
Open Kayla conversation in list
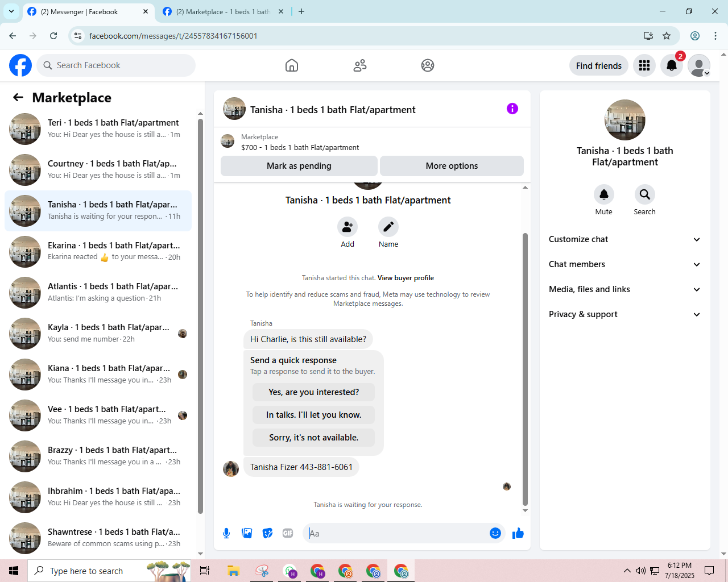[98, 333]
